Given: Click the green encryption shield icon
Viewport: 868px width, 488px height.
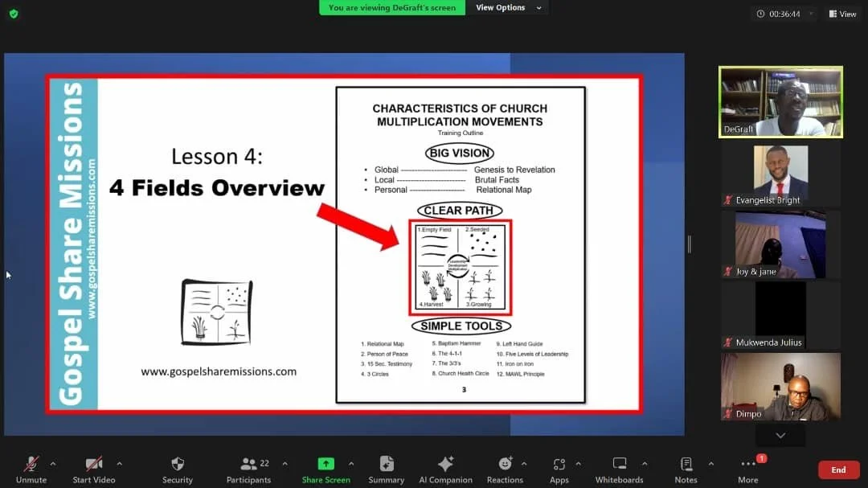Looking at the screenshot, I should coord(14,14).
